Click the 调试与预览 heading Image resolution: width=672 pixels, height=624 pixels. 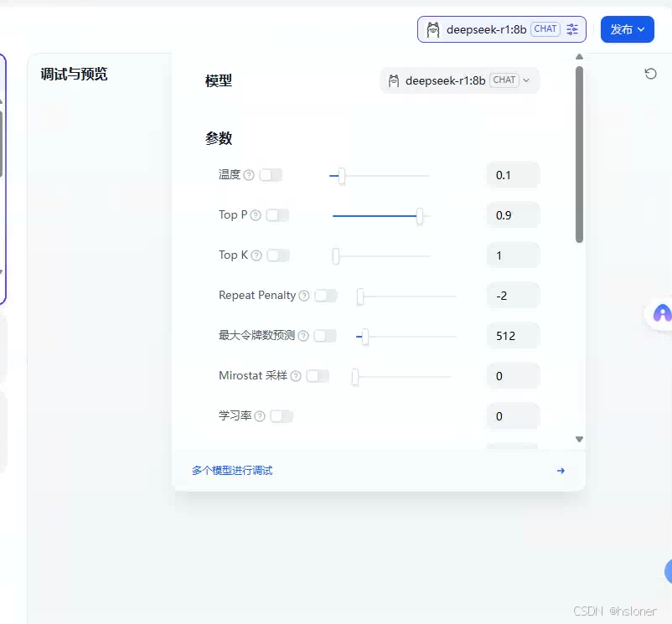pyautogui.click(x=74, y=74)
